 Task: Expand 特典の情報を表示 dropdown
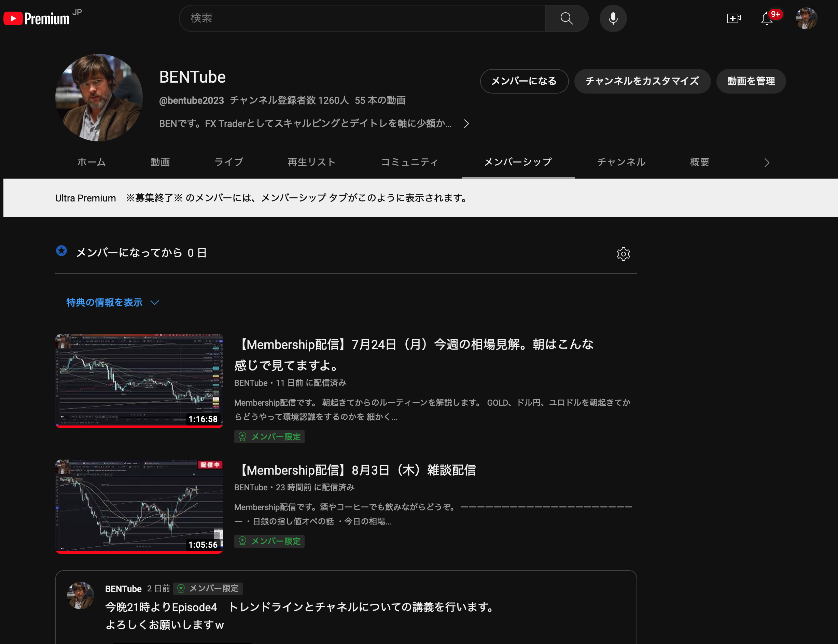[112, 303]
